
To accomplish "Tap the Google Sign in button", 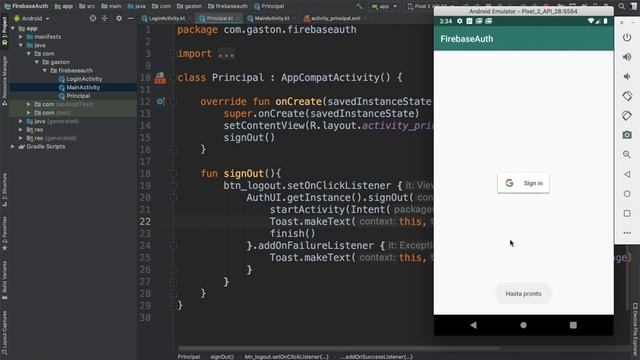I will [523, 183].
